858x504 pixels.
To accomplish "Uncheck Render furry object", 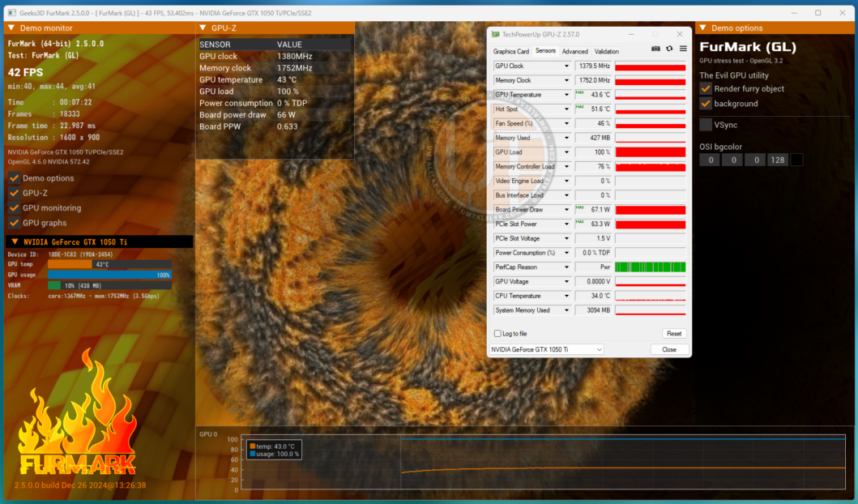I will 706,88.
